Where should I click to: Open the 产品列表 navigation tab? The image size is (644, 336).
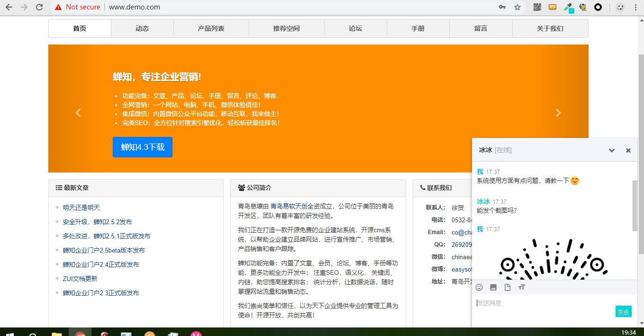point(211,28)
